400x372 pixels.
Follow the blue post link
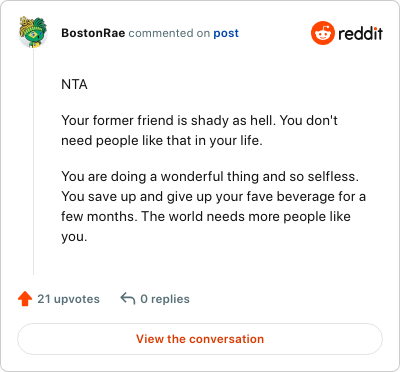[x=226, y=33]
